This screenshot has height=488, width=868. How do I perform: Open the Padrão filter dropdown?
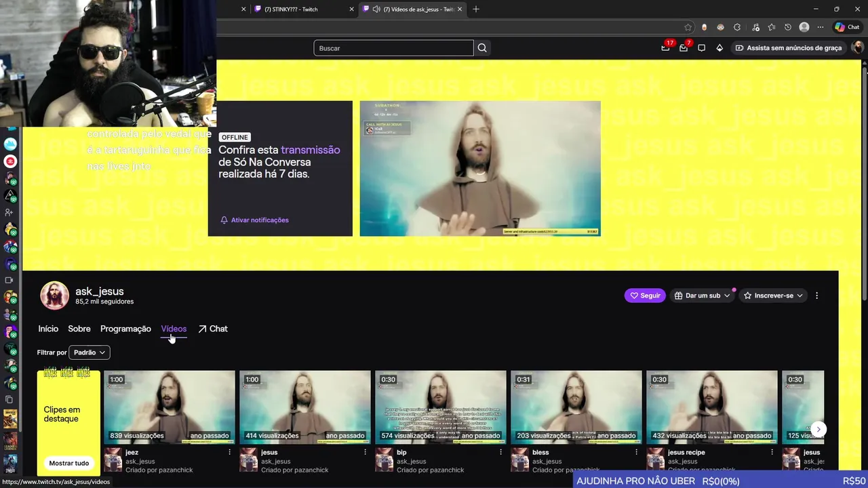click(x=90, y=352)
